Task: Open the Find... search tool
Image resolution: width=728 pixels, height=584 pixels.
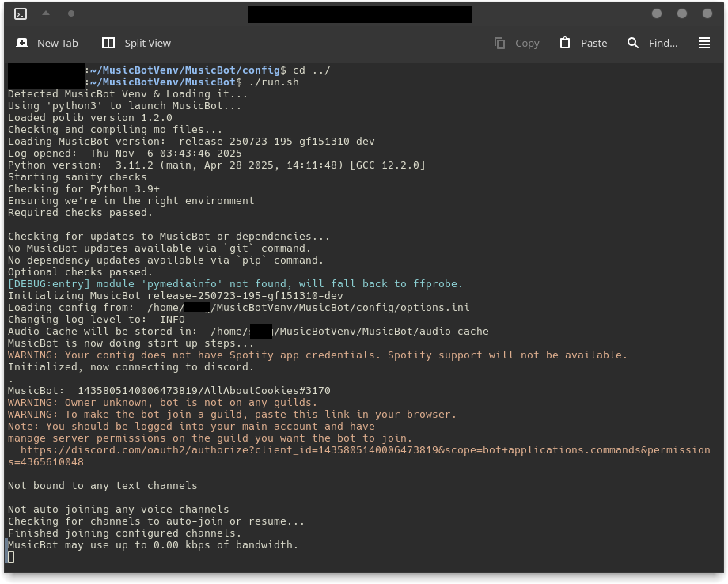Action: point(653,43)
